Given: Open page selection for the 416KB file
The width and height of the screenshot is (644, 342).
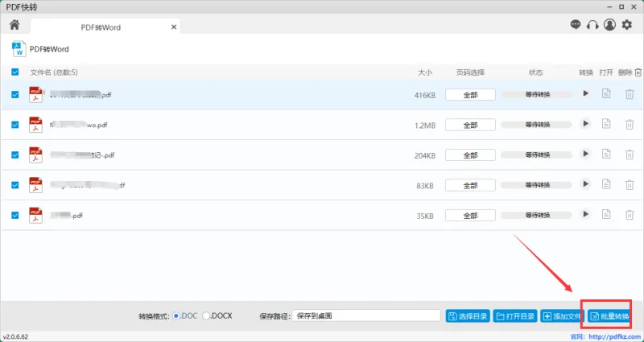Looking at the screenshot, I should point(470,95).
